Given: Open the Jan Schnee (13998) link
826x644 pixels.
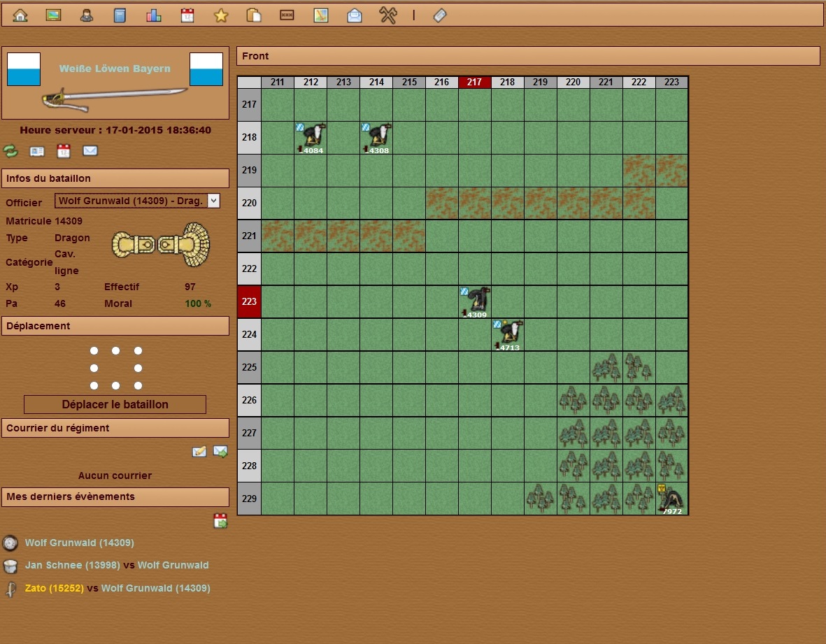Looking at the screenshot, I should click(x=72, y=565).
